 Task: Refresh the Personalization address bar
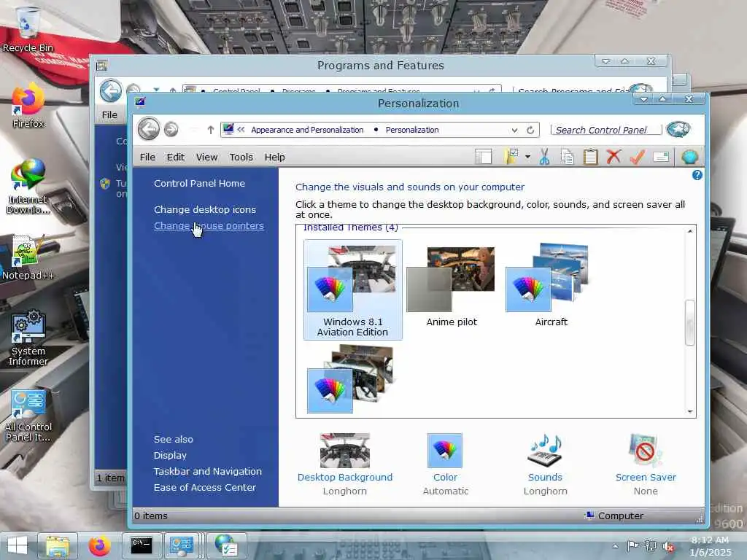(x=530, y=130)
